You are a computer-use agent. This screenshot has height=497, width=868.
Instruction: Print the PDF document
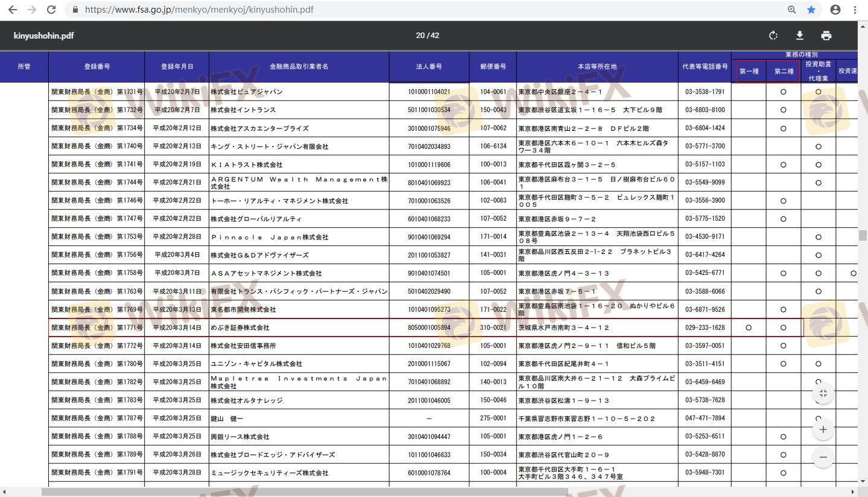(x=826, y=36)
